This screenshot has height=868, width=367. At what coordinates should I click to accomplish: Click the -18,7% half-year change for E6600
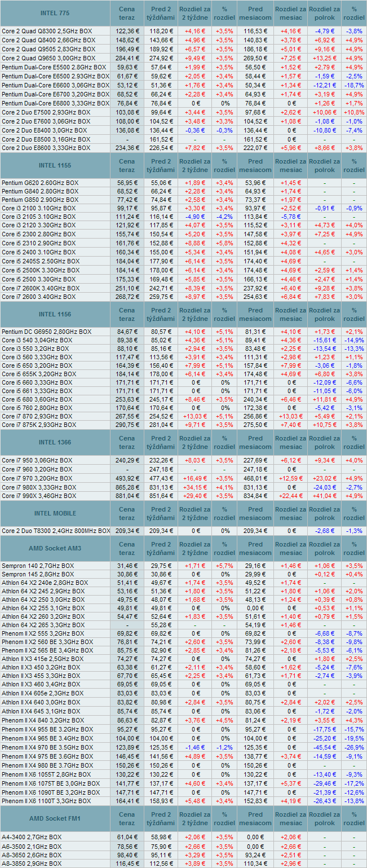[x=354, y=85]
